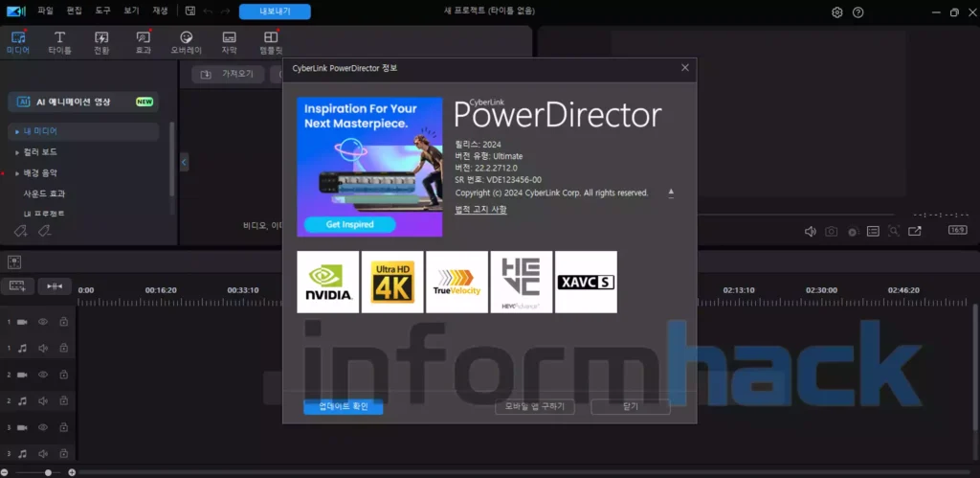Mute audio track 2 speaker
The width and height of the screenshot is (980, 478).
[x=43, y=401]
